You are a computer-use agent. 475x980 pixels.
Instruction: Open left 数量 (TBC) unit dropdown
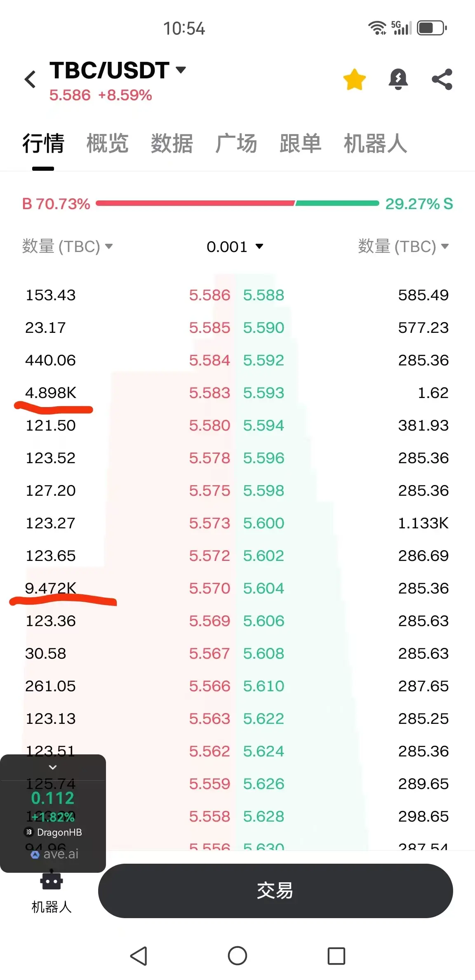(x=67, y=246)
